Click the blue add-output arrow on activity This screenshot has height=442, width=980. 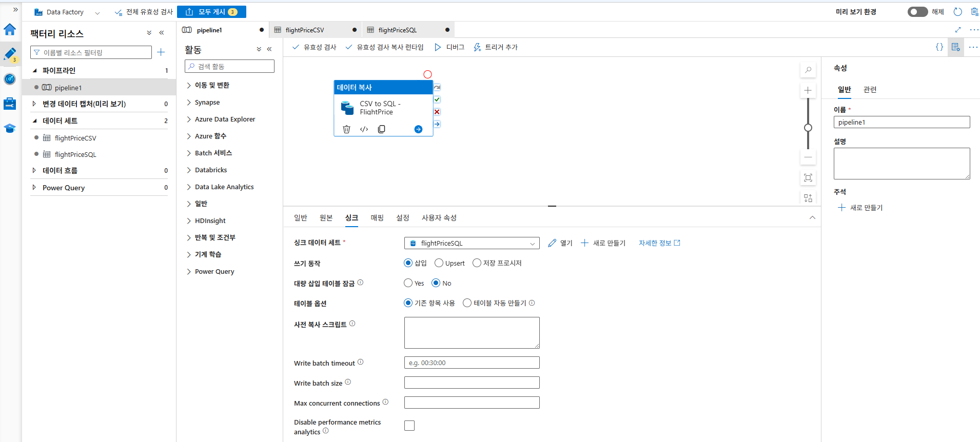(418, 129)
